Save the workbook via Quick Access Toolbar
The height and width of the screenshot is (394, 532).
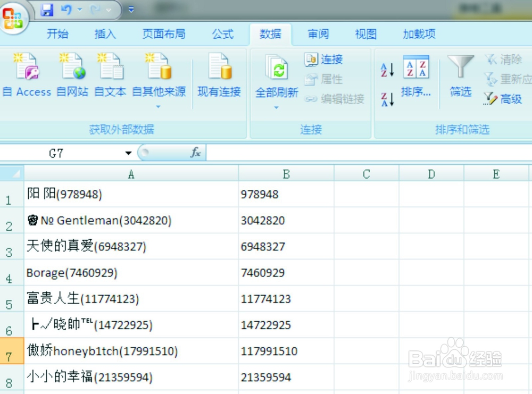click(x=47, y=10)
